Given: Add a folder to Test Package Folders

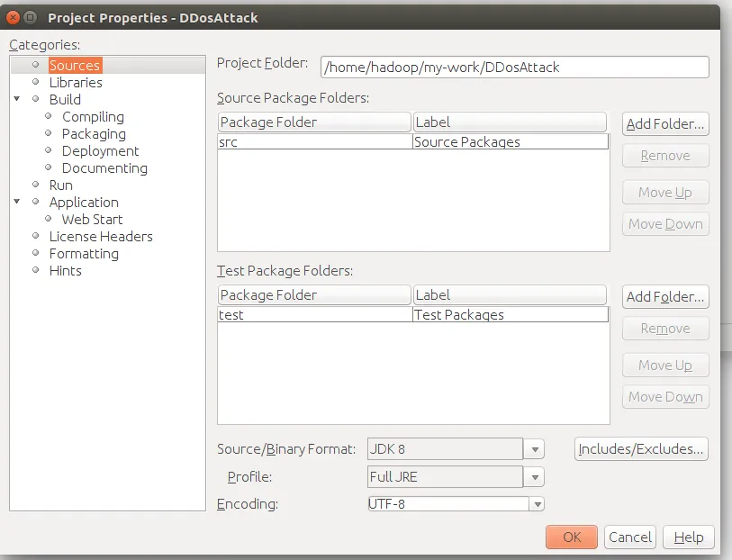Looking at the screenshot, I should tap(665, 297).
